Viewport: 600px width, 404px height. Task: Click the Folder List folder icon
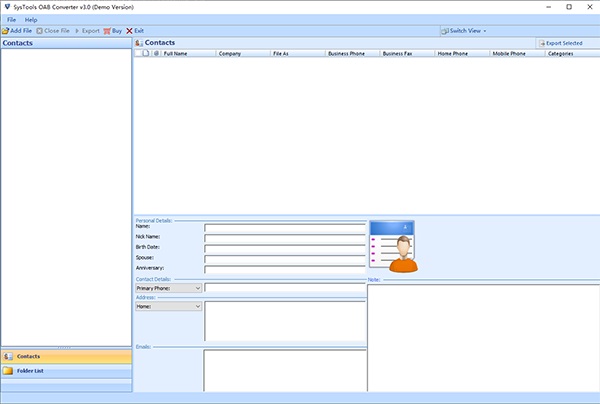8,371
